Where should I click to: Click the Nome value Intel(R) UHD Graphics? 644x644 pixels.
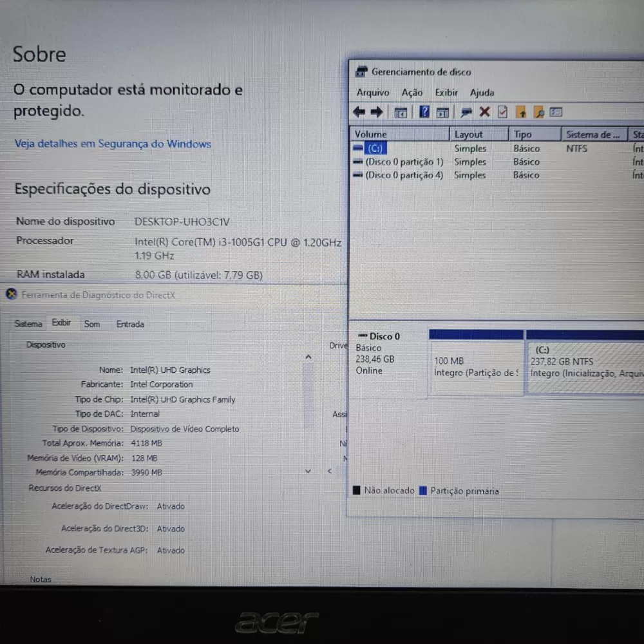[x=170, y=370]
